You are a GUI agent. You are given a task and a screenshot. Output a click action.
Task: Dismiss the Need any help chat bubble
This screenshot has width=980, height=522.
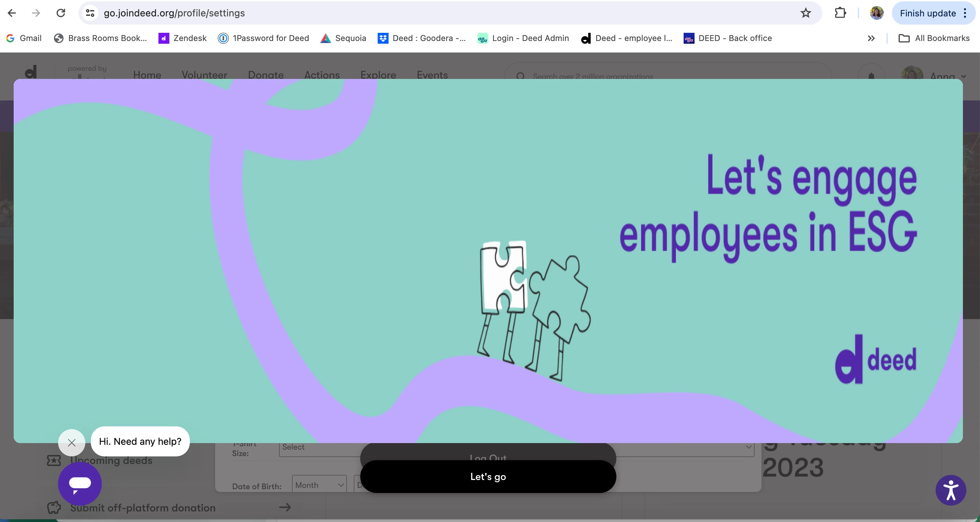point(71,442)
